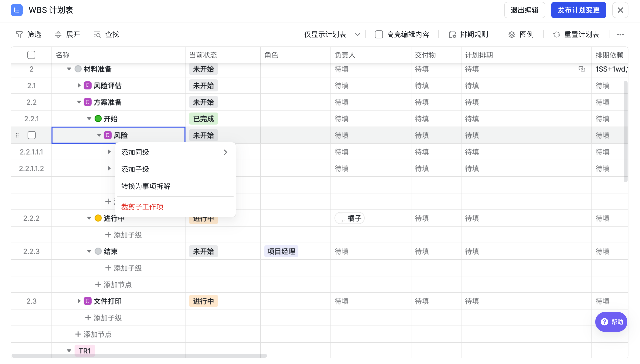
Task: Collapse the 方案准备 node
Action: tap(79, 102)
